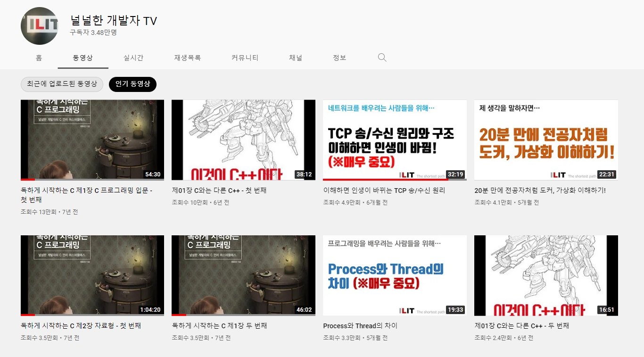The height and width of the screenshot is (357, 644).
Task: Play the 46:02 C 프로그래밍 thumbnail
Action: 244,275
